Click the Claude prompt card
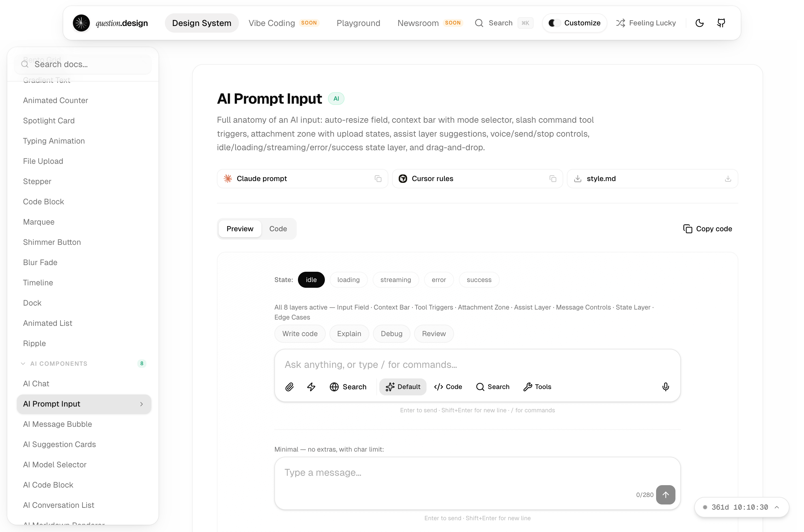The image size is (804, 532). (x=302, y=179)
